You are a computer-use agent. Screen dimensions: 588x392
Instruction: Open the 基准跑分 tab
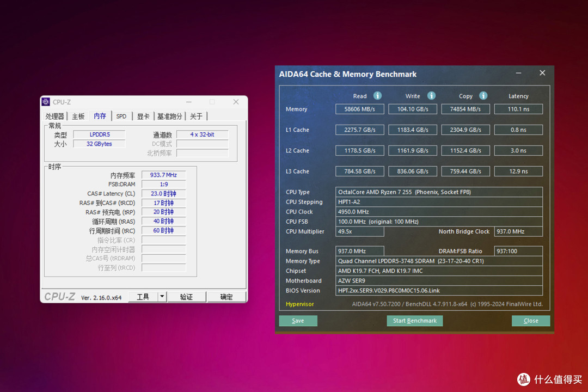click(x=169, y=117)
